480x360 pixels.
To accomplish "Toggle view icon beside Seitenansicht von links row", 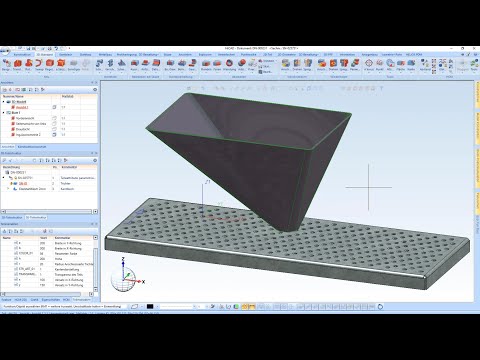I will click(x=54, y=124).
